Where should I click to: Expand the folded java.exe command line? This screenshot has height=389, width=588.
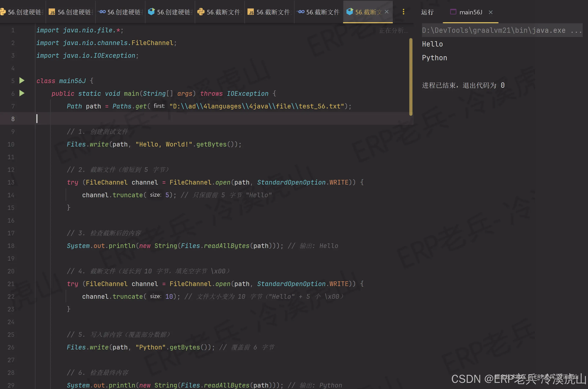coord(576,30)
